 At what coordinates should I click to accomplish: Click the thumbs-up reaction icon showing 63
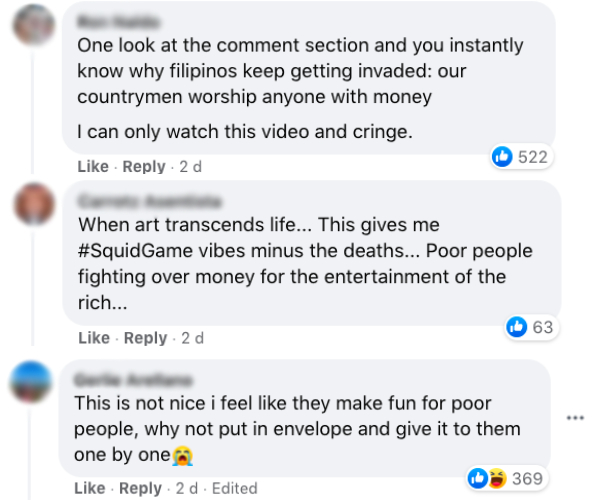(517, 326)
